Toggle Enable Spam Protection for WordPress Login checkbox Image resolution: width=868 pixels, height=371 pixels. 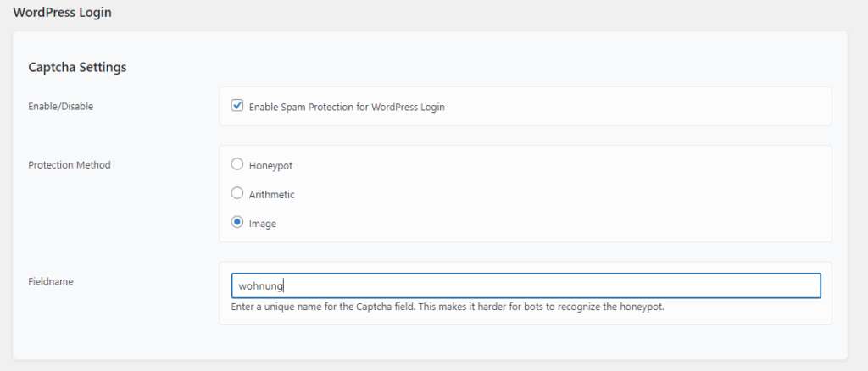point(237,106)
